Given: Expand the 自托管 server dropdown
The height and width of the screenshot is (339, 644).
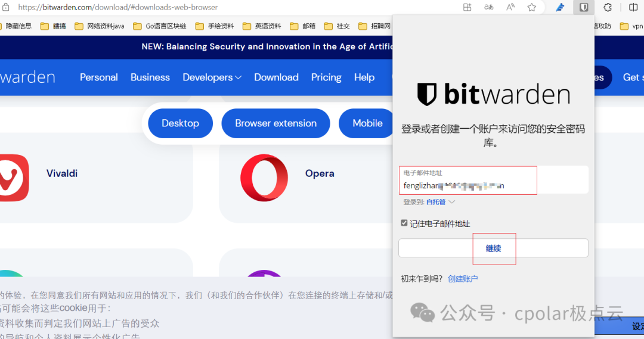Looking at the screenshot, I should (441, 202).
